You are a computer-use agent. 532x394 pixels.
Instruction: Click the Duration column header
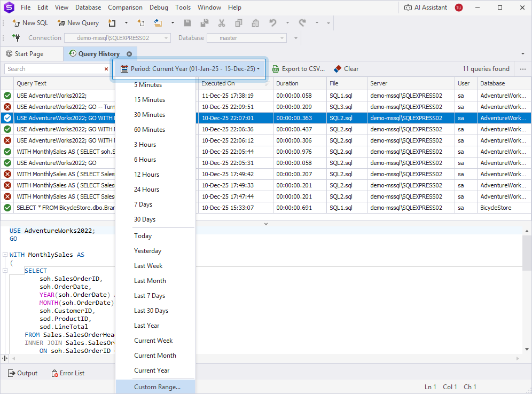click(299, 83)
